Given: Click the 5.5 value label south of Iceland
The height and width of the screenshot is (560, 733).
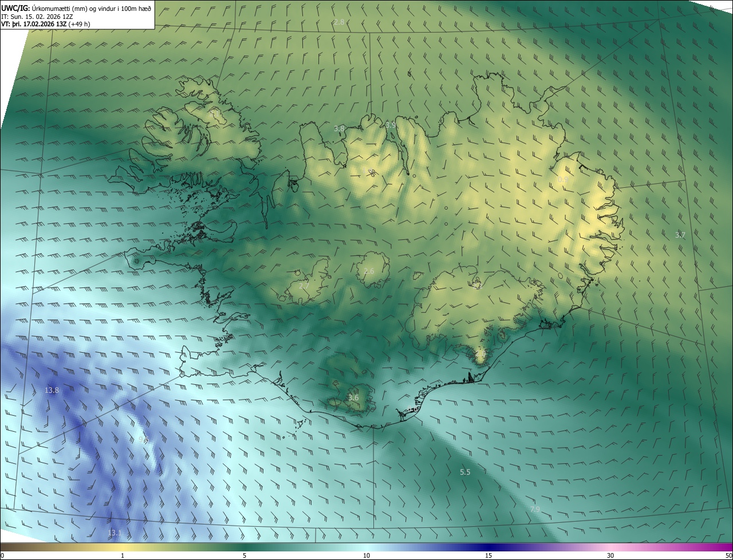Looking at the screenshot, I should click(465, 472).
